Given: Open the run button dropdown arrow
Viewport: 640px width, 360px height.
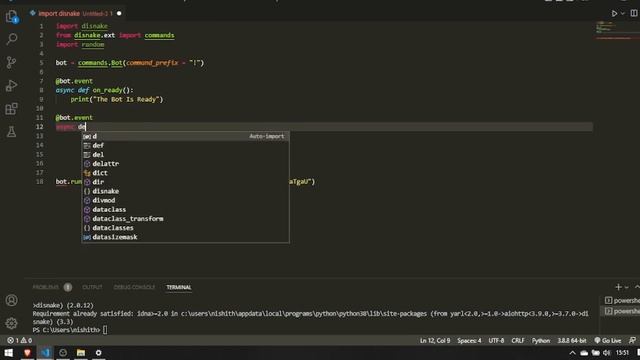Looking at the screenshot, I should pyautogui.click(x=622, y=13).
